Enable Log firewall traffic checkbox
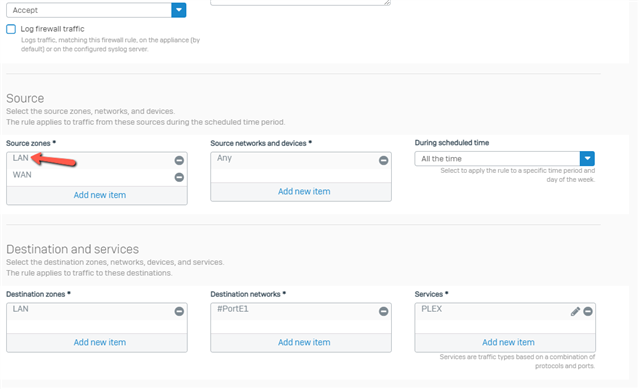 point(11,29)
